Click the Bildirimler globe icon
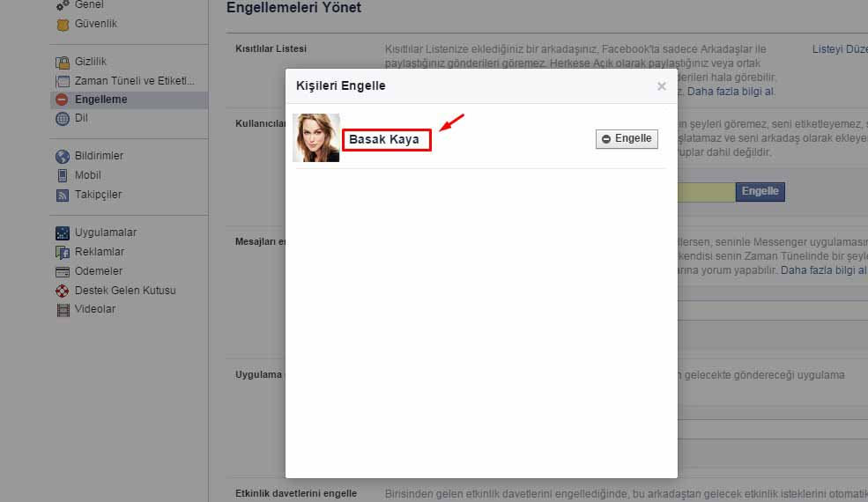This screenshot has height=502, width=868. point(63,156)
